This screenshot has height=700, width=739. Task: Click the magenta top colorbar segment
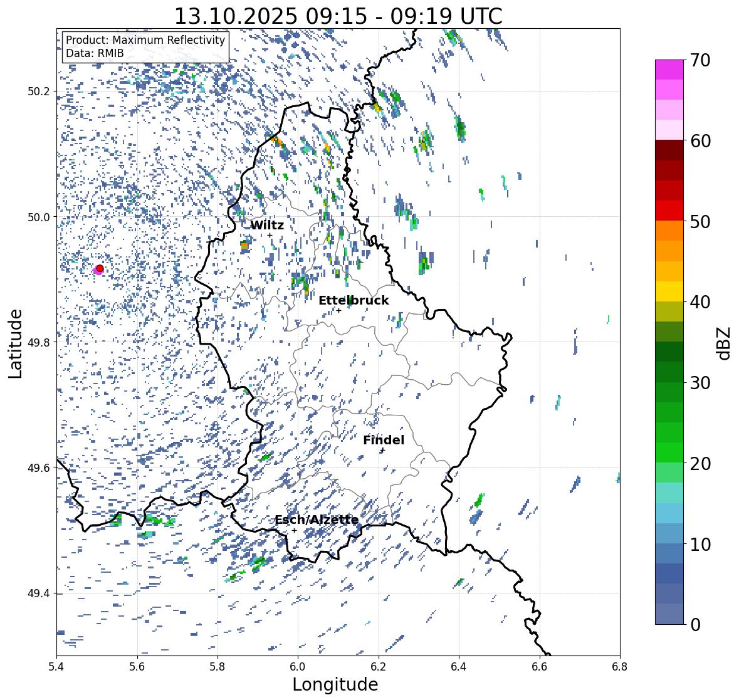(x=669, y=70)
